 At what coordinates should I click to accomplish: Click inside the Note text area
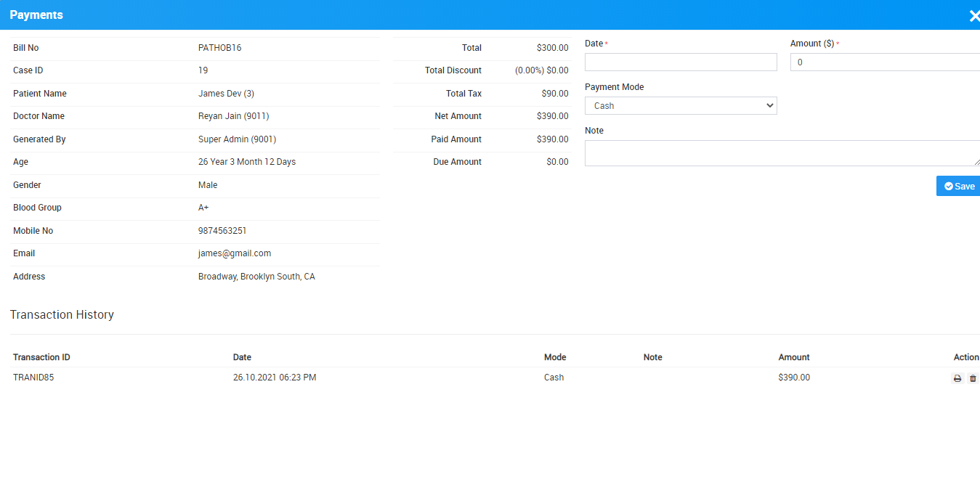[x=781, y=153]
